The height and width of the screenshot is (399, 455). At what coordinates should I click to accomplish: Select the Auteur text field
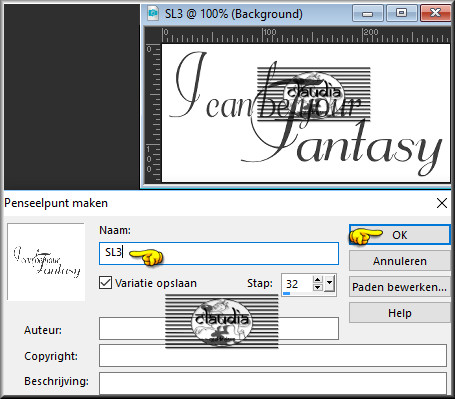coord(219,329)
